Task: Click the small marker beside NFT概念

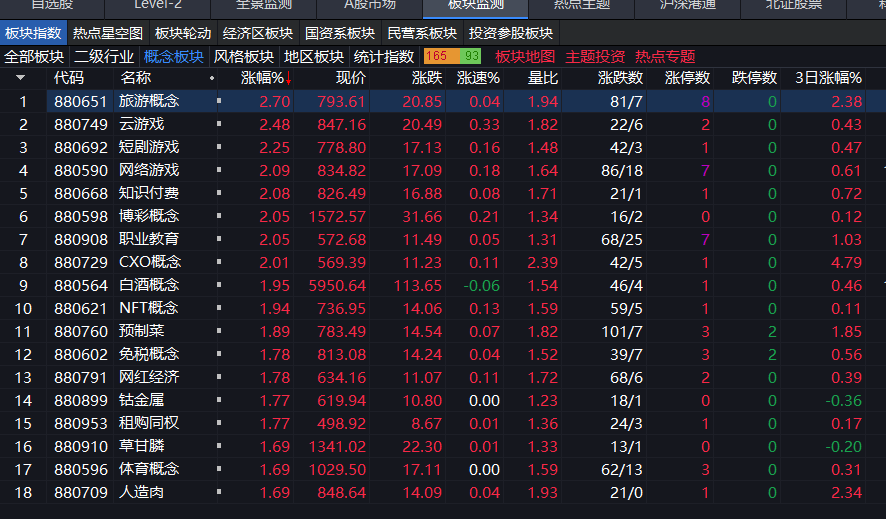Action: click(x=219, y=308)
